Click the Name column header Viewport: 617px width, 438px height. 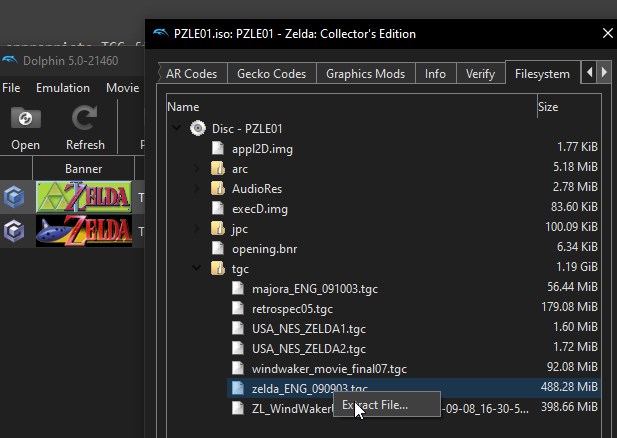pos(352,106)
